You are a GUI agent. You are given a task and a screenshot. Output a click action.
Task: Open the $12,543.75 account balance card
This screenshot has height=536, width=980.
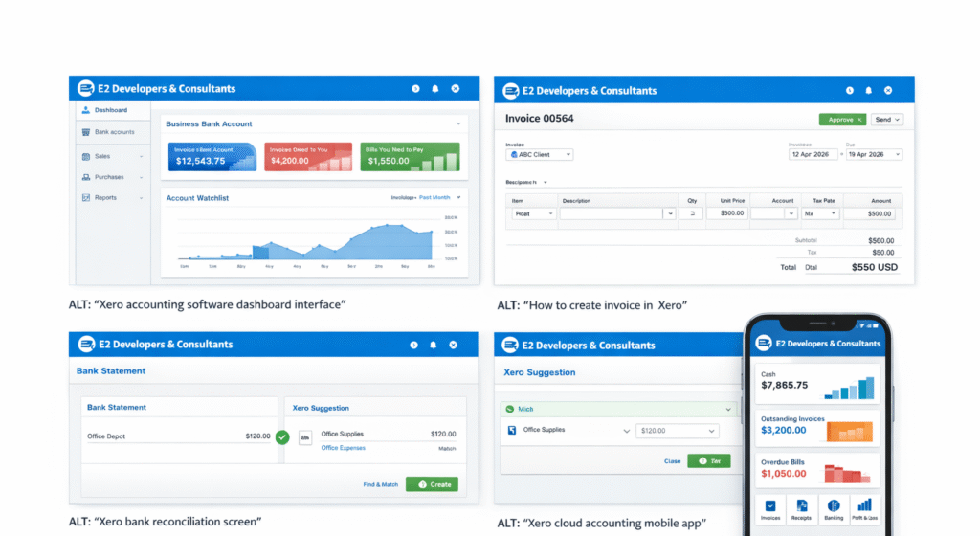212,156
